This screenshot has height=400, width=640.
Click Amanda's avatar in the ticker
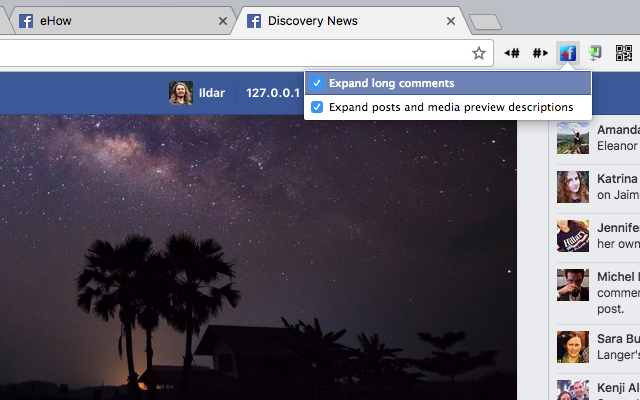pos(573,138)
